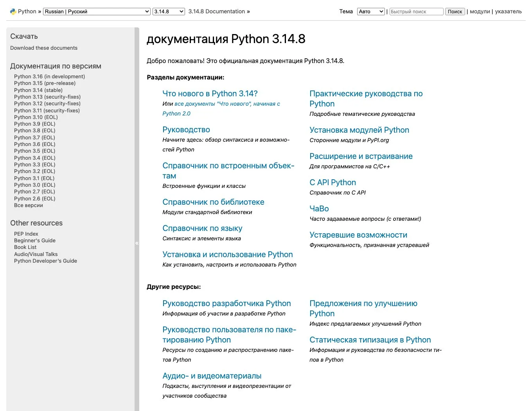Select Python 3.16 (in development) docs

tap(49, 76)
